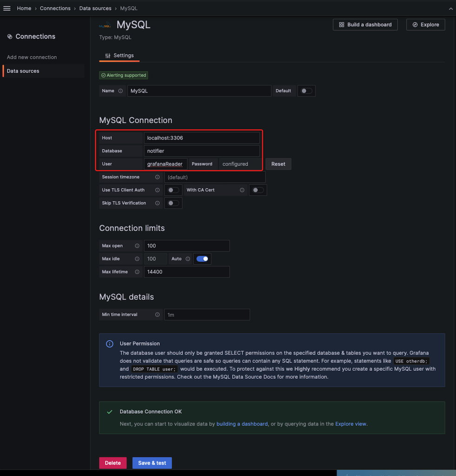
Task: Click the Max open input field
Action: click(187, 246)
